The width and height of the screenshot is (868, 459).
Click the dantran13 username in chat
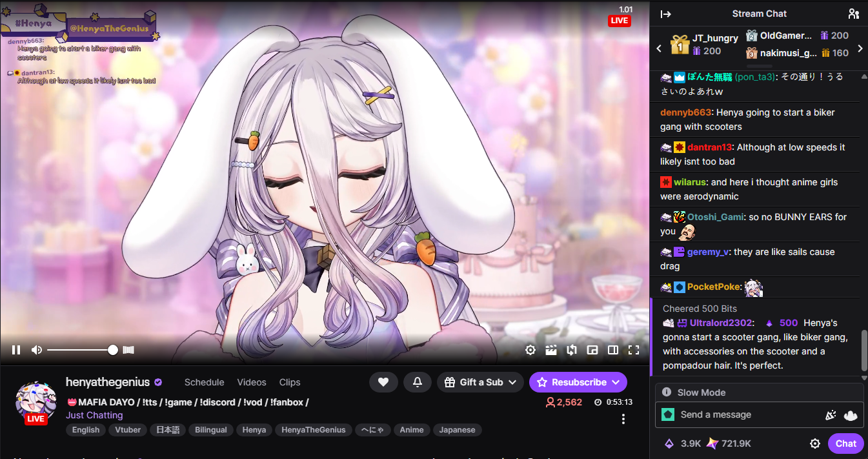[710, 147]
